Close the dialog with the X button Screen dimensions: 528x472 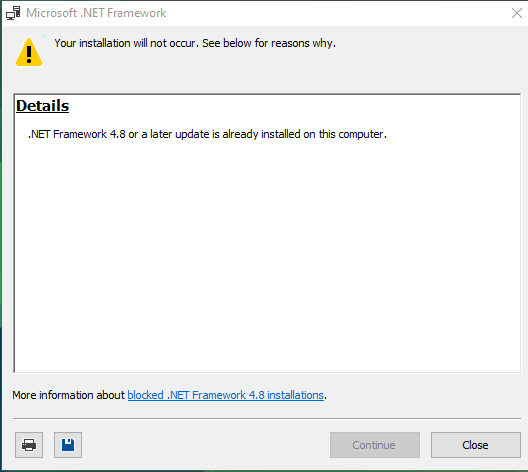tap(517, 13)
